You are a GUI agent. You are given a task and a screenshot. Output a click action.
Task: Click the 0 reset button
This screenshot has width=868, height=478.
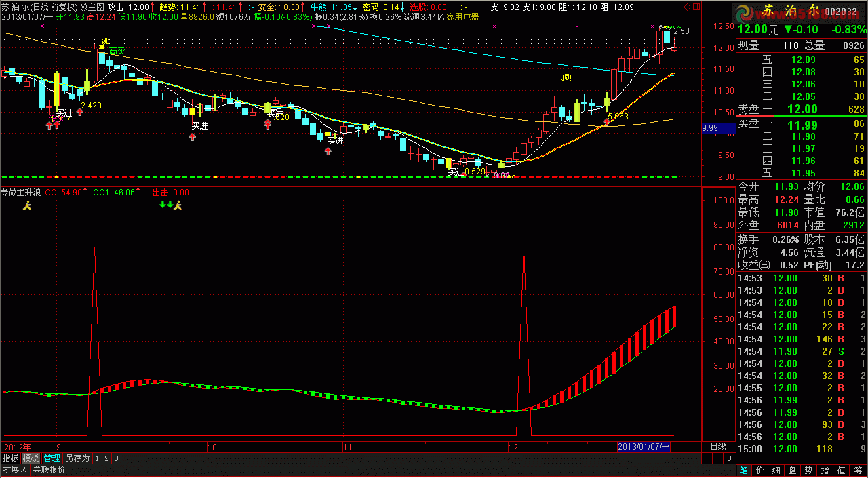tap(728, 458)
